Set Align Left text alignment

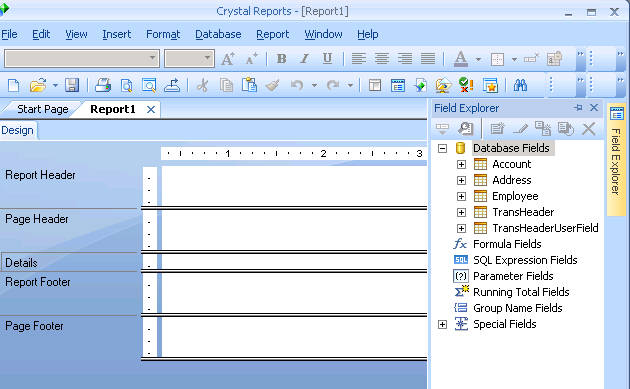click(358, 59)
